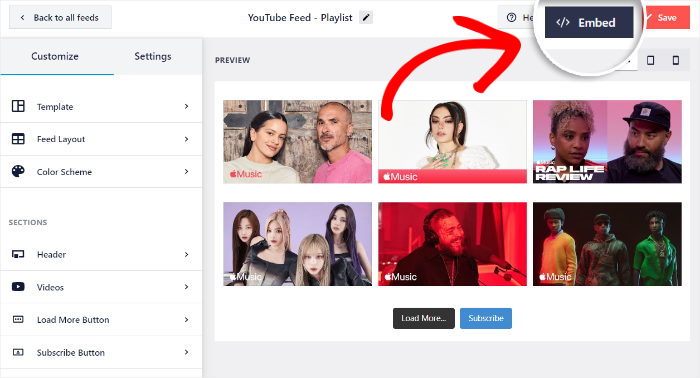Click the pencil icon to rename feed

(x=366, y=17)
